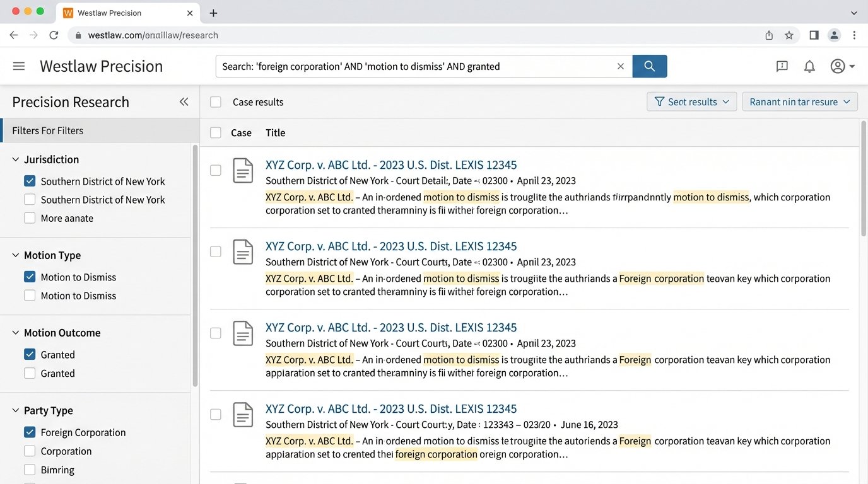Collapse the Precision Research sidebar
The width and height of the screenshot is (868, 484).
184,101
